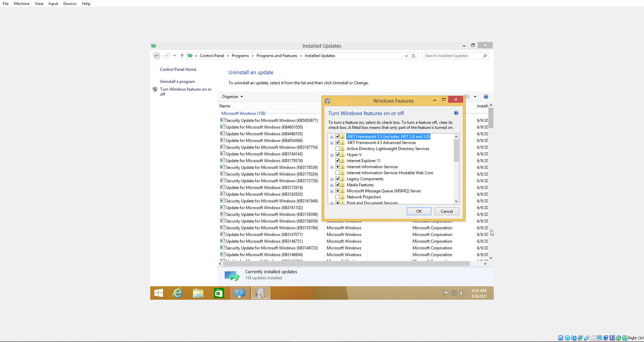Toggle Internet Information Services checkbox
644x342 pixels.
pos(338,167)
